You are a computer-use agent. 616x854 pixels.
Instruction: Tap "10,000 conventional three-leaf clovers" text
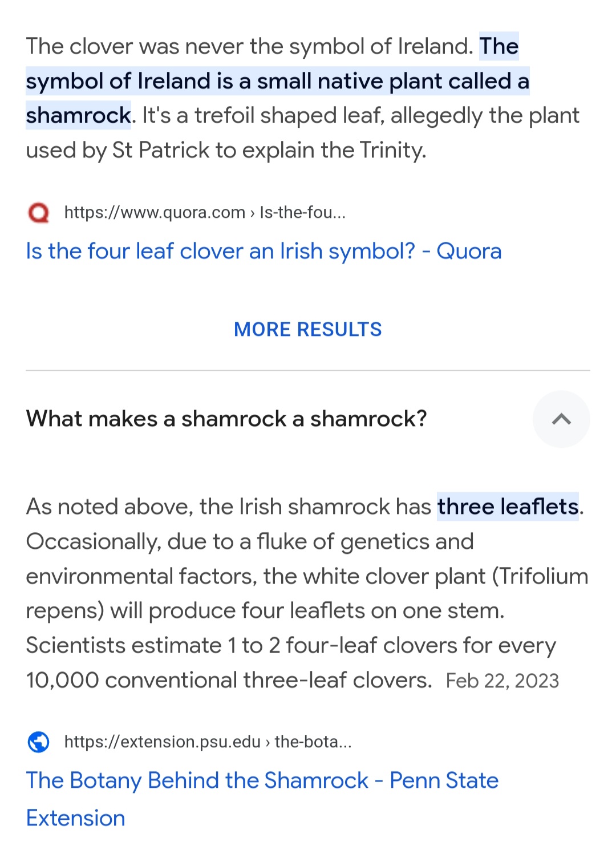(228, 681)
